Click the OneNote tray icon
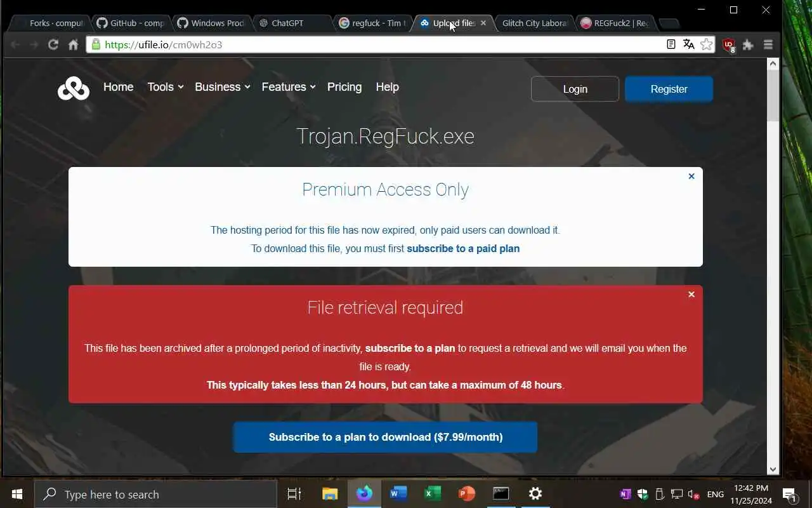The height and width of the screenshot is (508, 812). tap(625, 494)
